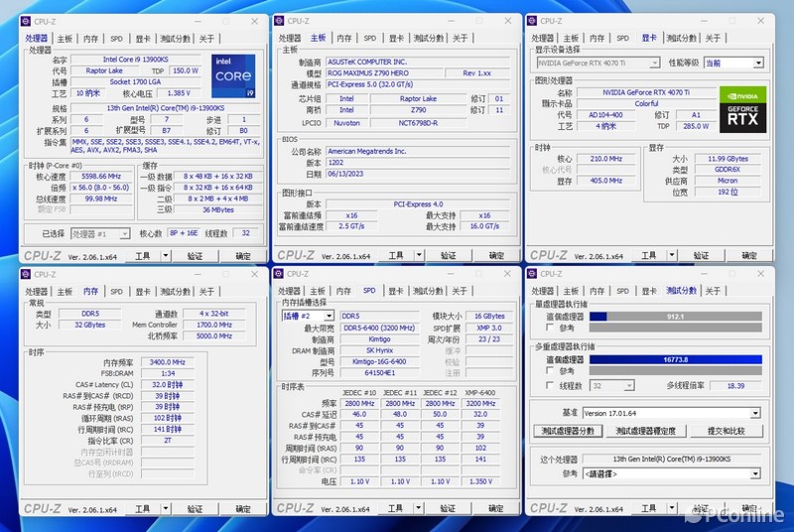Click CPU-Z app icon in graphics window title
This screenshot has height=532, width=794.
[x=532, y=21]
